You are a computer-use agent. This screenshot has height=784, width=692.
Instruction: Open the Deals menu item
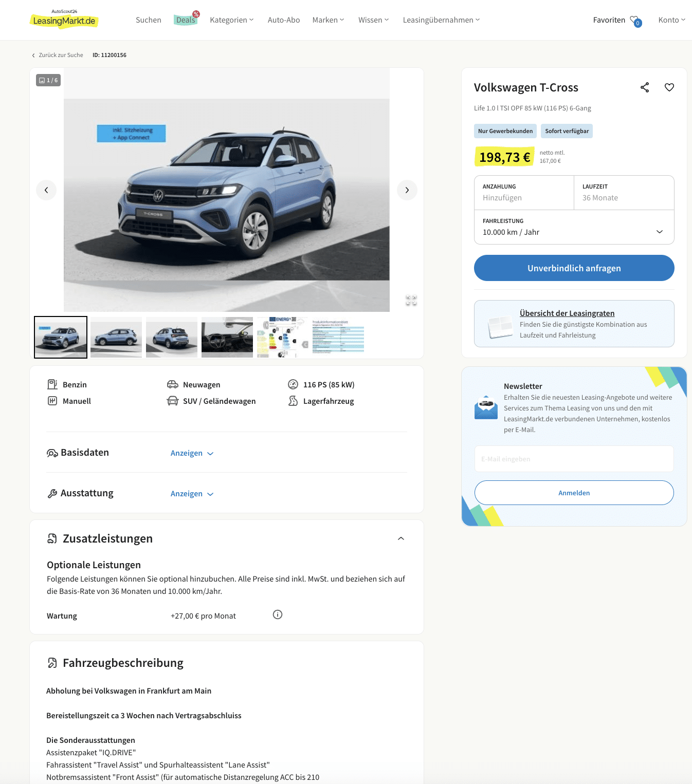point(186,20)
